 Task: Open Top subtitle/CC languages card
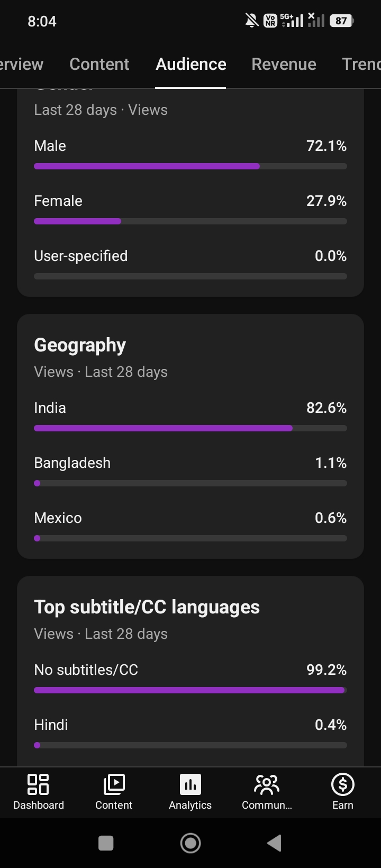point(147,607)
